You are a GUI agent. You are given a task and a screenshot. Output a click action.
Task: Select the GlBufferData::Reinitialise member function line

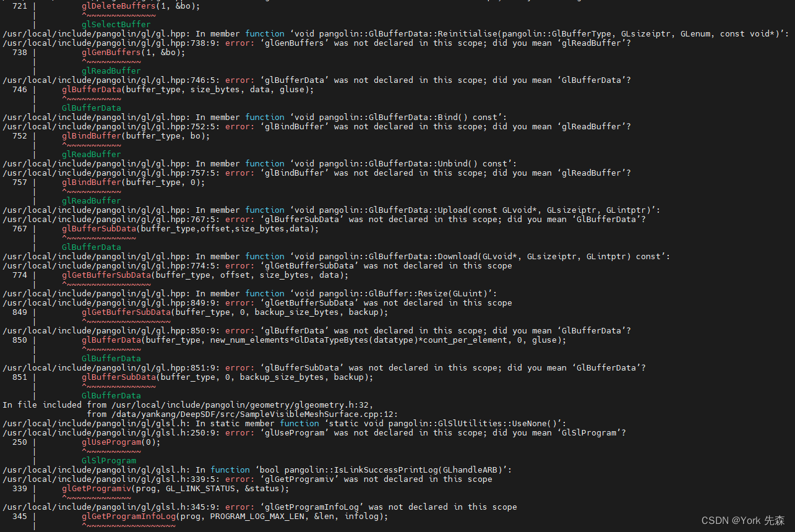click(x=395, y=33)
